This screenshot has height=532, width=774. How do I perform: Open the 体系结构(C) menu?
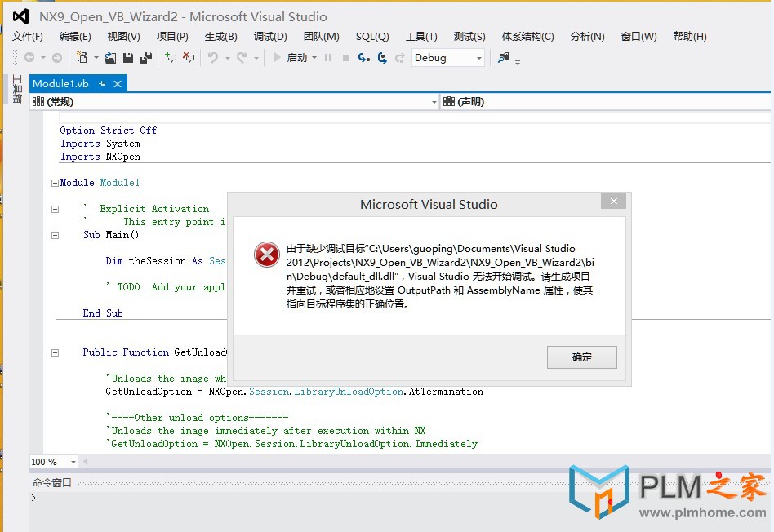[527, 37]
